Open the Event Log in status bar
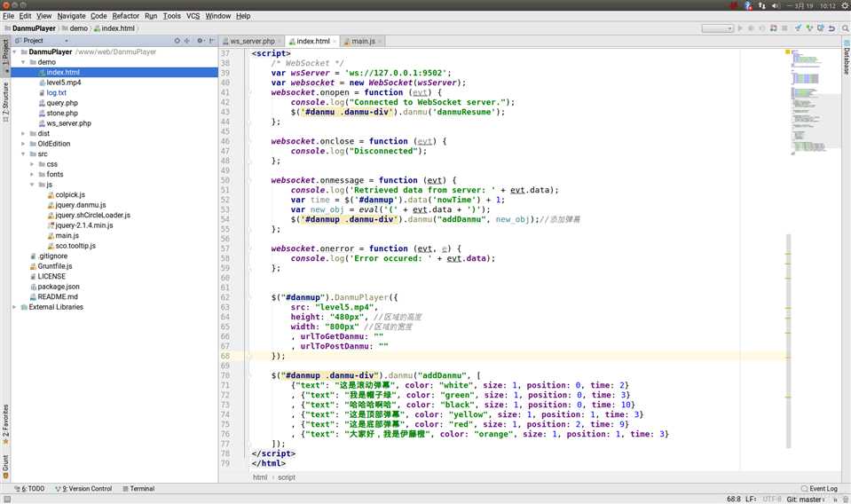The width and height of the screenshot is (851, 504). tap(818, 489)
